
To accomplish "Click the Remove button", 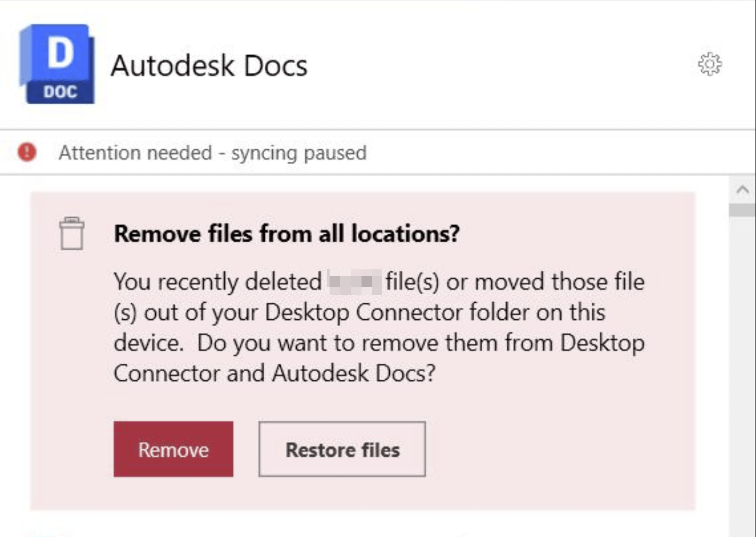I will pos(173,449).
